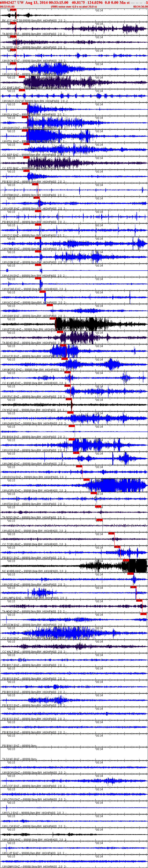Click the red pick marker on the STOR trace
148x868 pixels.
click(x=52, y=319)
